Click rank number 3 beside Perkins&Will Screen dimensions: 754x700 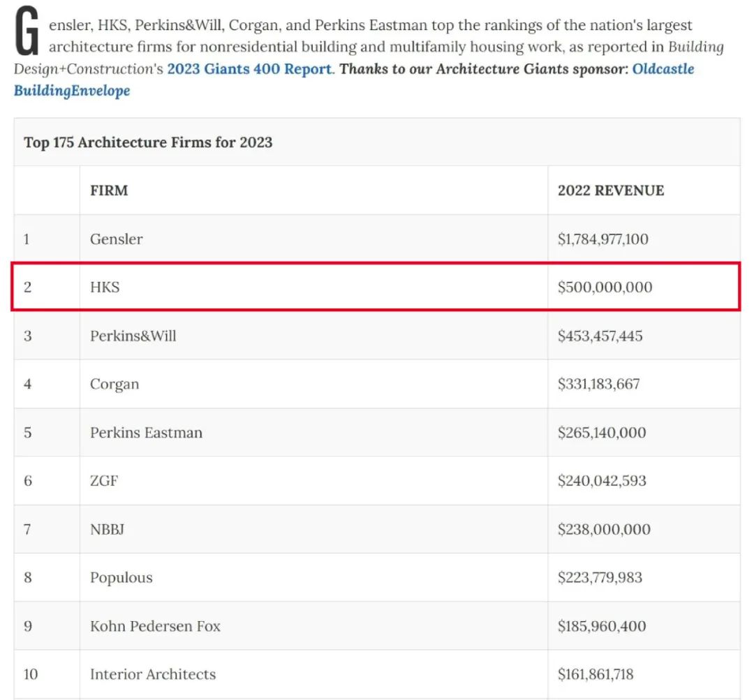28,336
